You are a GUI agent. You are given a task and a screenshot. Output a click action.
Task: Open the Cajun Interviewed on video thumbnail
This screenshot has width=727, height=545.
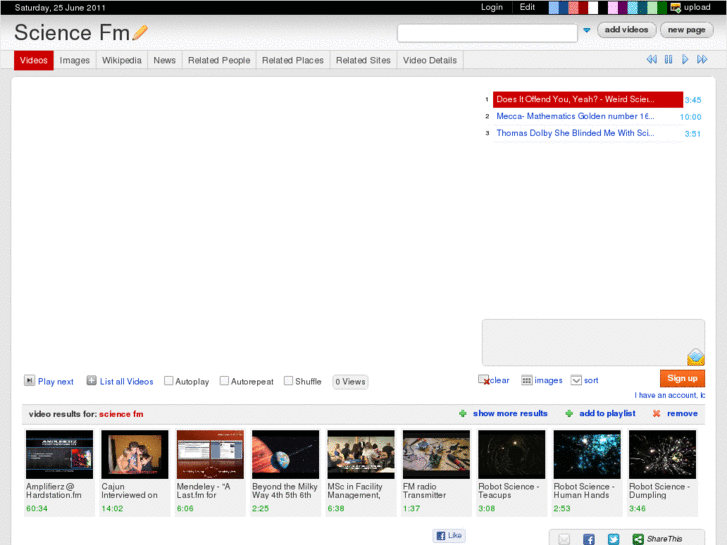coord(135,454)
